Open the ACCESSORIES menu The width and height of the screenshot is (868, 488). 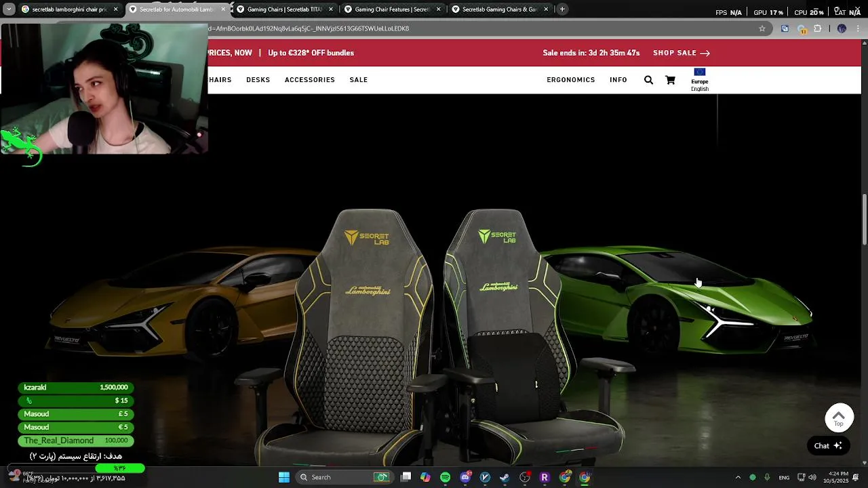tap(310, 80)
